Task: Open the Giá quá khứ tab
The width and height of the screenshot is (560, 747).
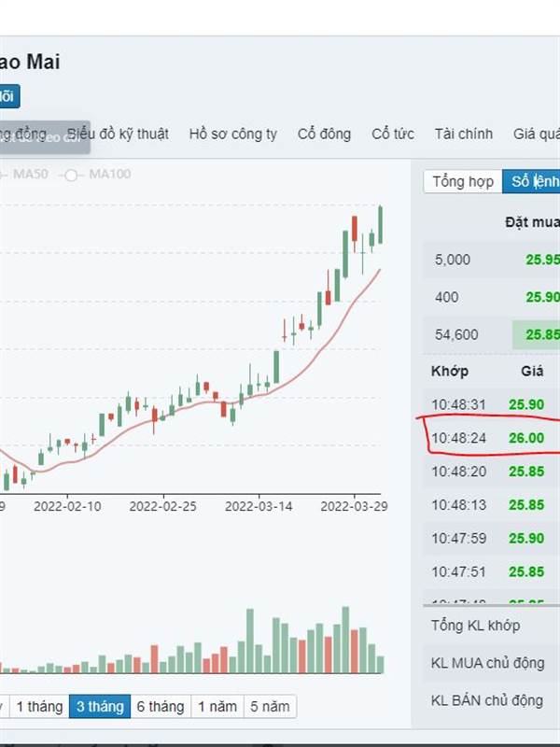Action: coord(537,134)
